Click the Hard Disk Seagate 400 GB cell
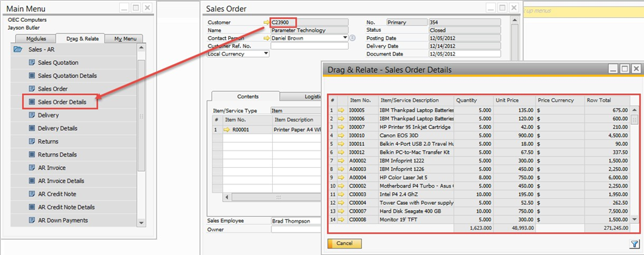Screen dimensions: 644x255 click(x=416, y=211)
